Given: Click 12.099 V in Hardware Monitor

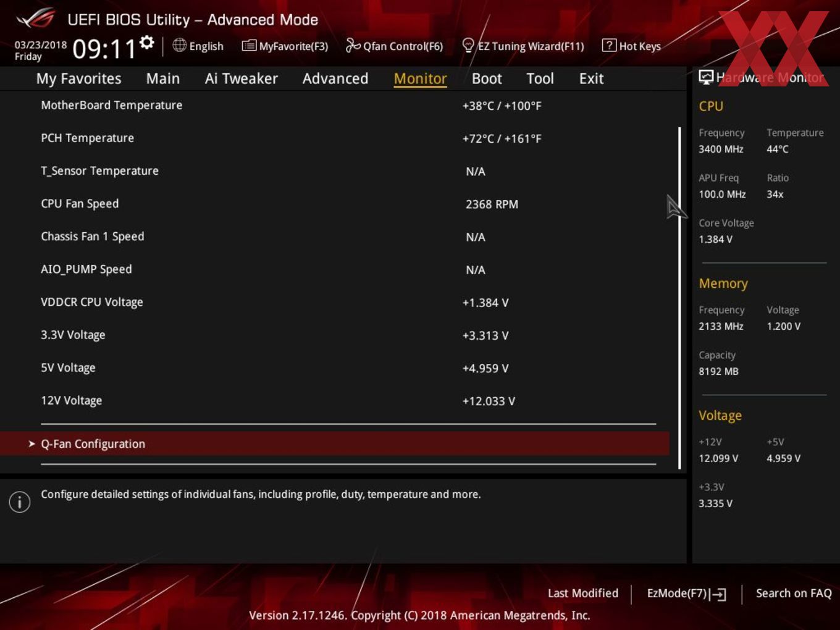Looking at the screenshot, I should tap(718, 458).
